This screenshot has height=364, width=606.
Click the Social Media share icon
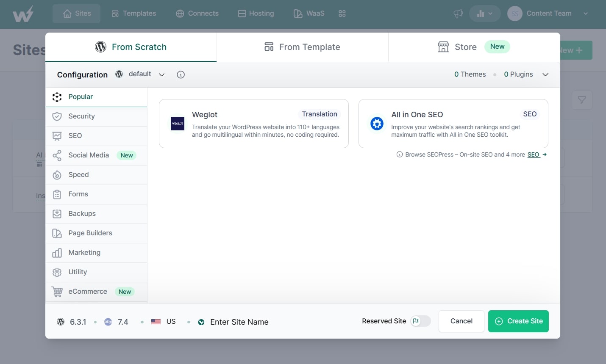[57, 155]
